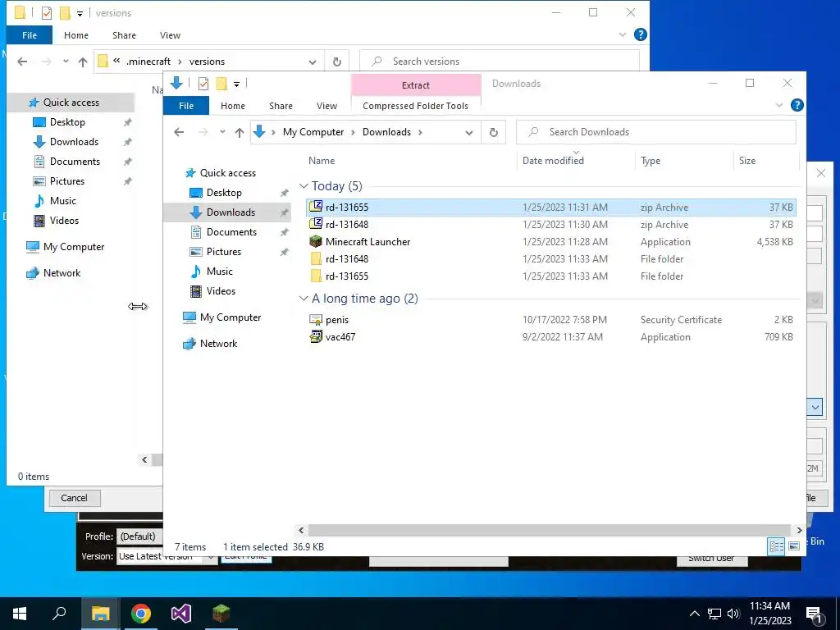
Task: Click Properties icon in Downloads quick access toolbar
Action: [x=203, y=84]
